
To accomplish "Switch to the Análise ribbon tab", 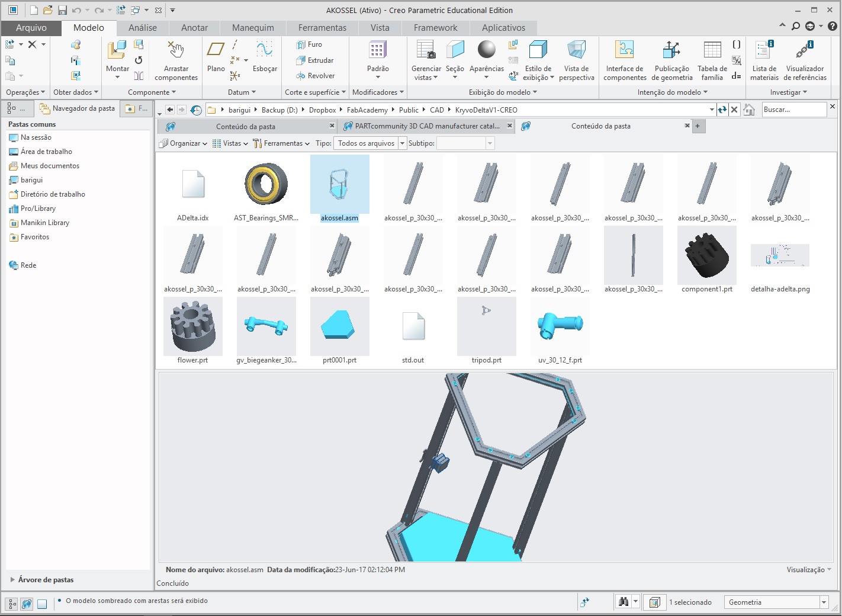I will [x=143, y=28].
